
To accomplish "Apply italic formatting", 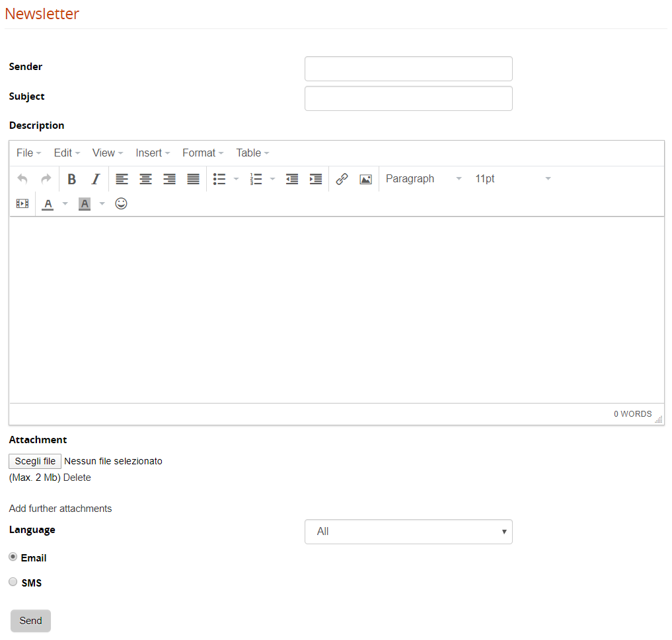I will (96, 179).
